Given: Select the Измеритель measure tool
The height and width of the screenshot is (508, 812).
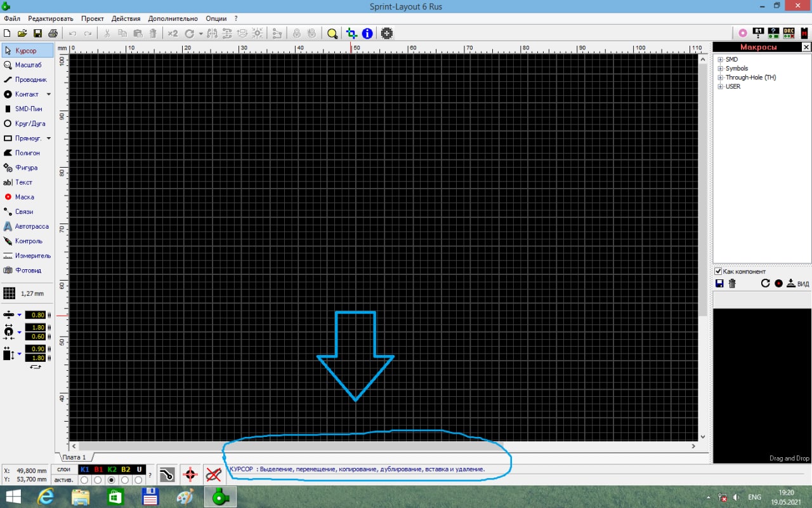Looking at the screenshot, I should [27, 256].
